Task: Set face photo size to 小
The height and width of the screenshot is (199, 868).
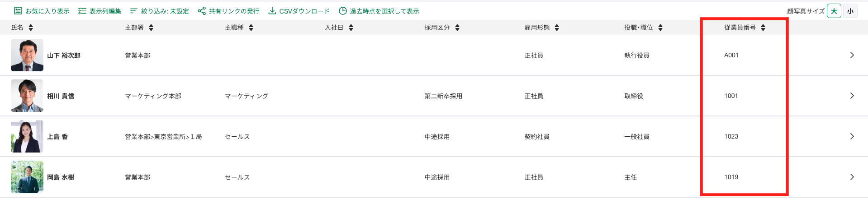Action: click(850, 11)
